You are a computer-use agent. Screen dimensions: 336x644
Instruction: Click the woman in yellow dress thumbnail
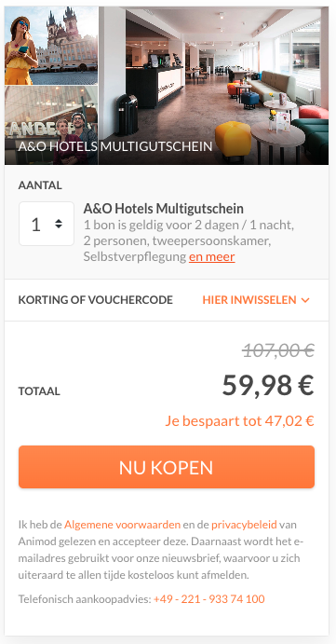[x=51, y=45]
